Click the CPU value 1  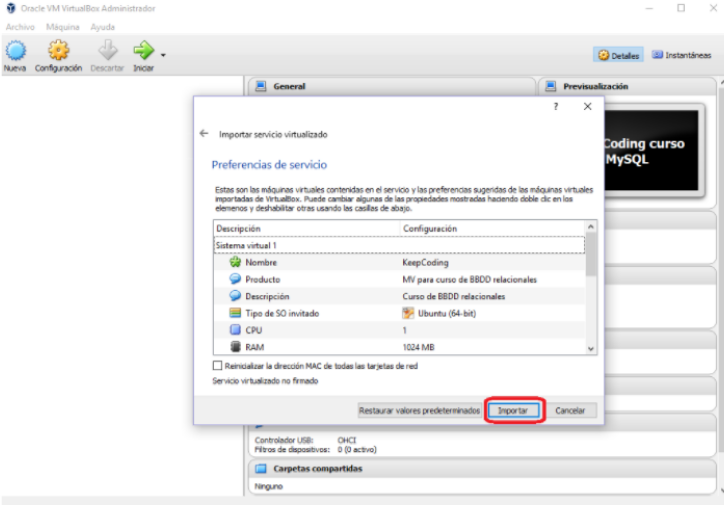(404, 330)
